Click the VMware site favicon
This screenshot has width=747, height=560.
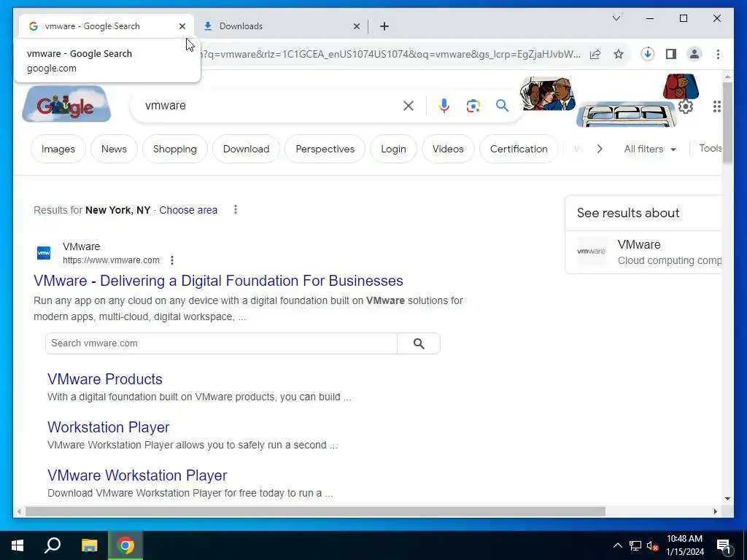44,253
